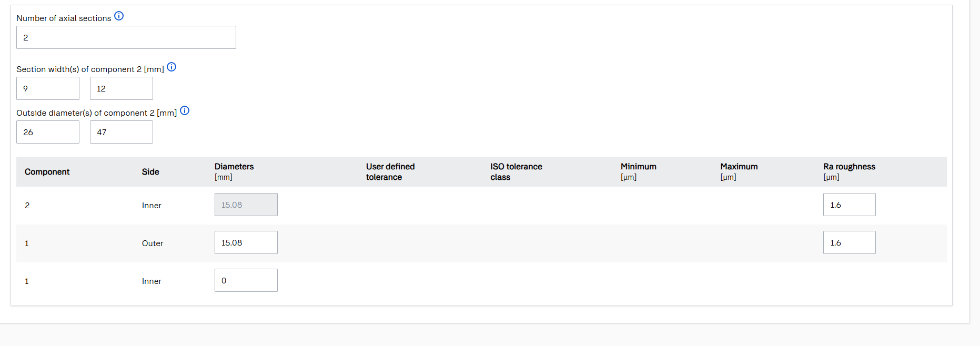The height and width of the screenshot is (346, 980).
Task: Click the User defined tolerance header
Action: click(x=390, y=171)
